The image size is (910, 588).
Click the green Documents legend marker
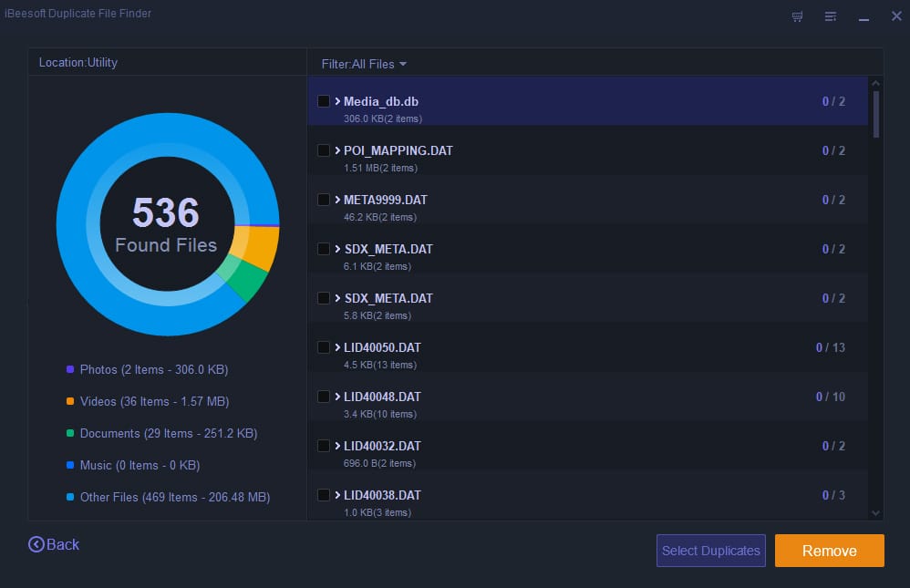[x=70, y=433]
